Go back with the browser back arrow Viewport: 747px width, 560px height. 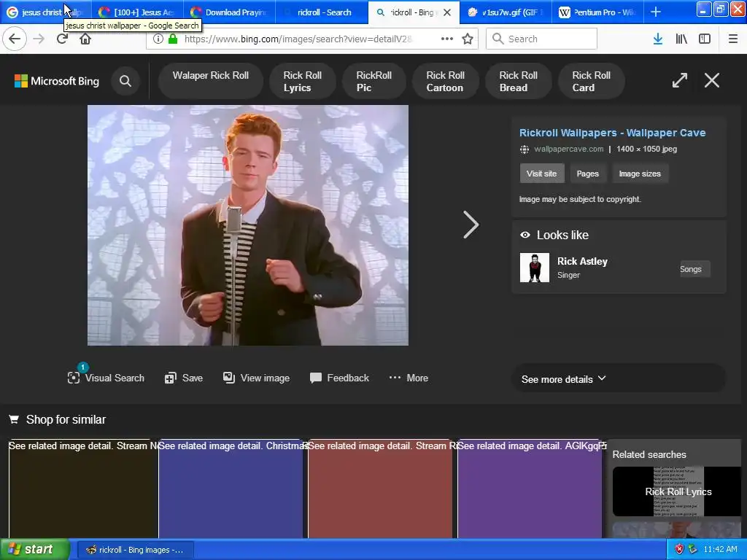15,39
